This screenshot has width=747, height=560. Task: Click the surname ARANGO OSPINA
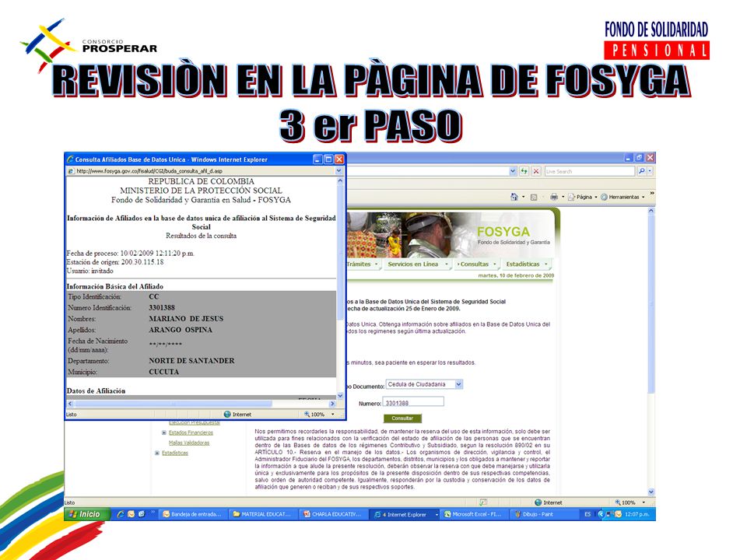(x=181, y=330)
